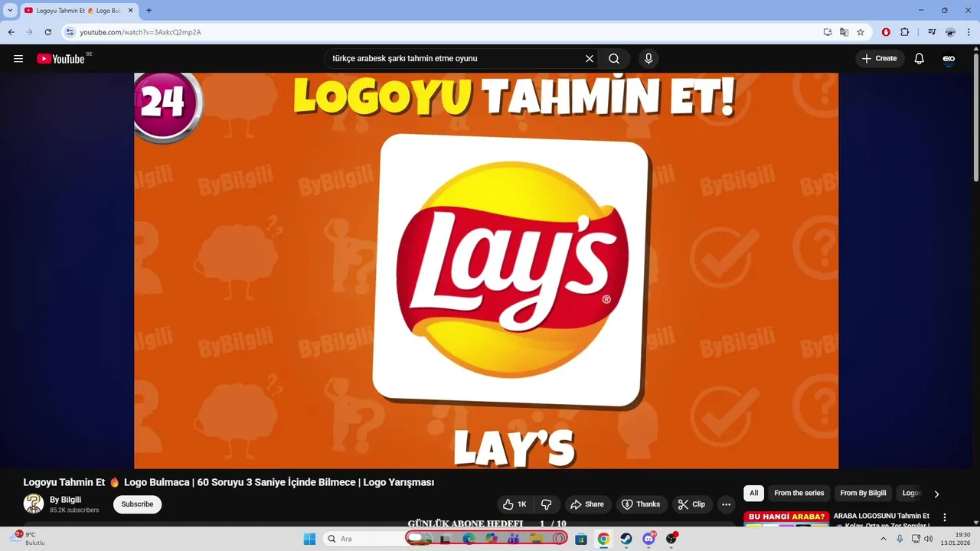The image size is (980, 551).
Task: Open the clock and date panel
Action: click(x=955, y=539)
